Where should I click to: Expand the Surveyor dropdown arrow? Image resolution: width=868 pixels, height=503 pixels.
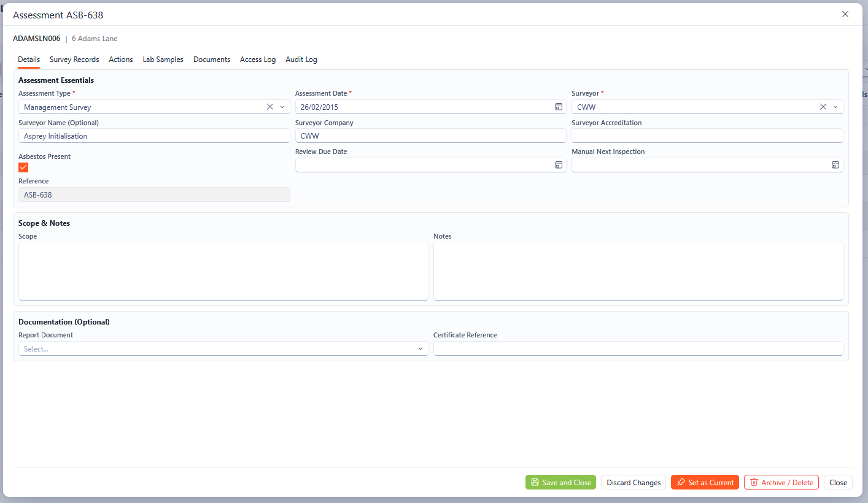[x=835, y=107]
